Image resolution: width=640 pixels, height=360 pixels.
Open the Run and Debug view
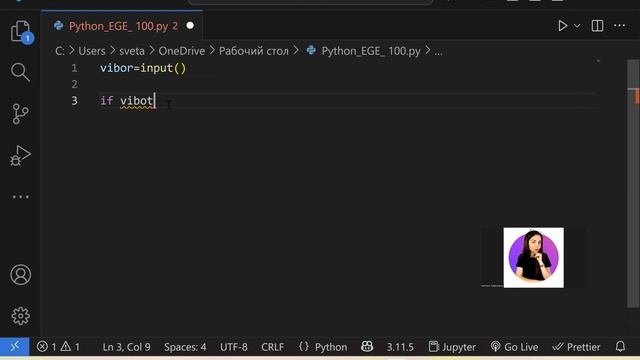point(20,156)
